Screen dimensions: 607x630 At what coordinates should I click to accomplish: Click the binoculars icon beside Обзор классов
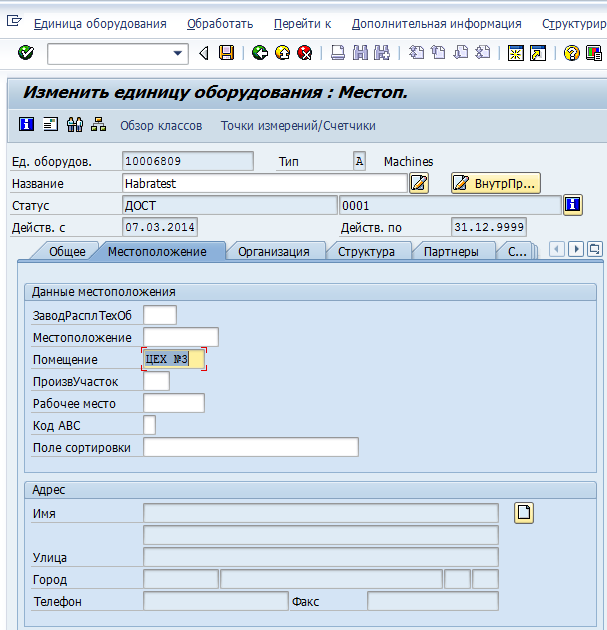point(75,124)
